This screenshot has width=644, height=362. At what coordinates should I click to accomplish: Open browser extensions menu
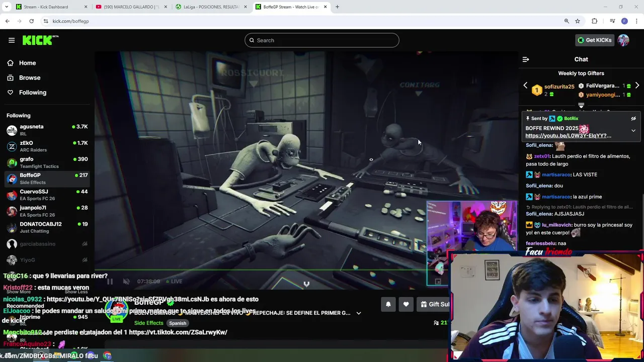(x=595, y=21)
